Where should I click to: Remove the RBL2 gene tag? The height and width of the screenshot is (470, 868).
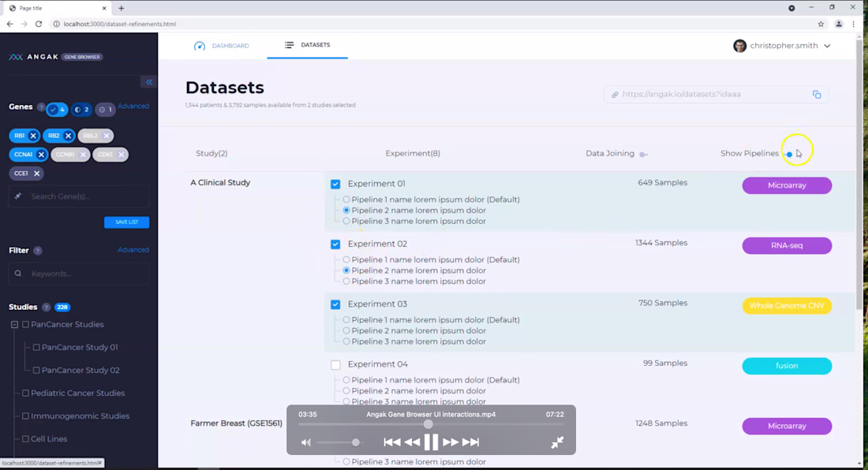click(x=107, y=136)
